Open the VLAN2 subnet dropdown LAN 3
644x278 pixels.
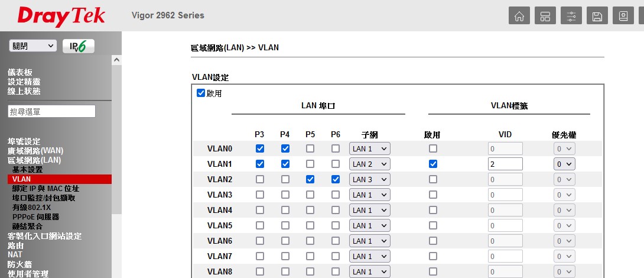pyautogui.click(x=369, y=179)
